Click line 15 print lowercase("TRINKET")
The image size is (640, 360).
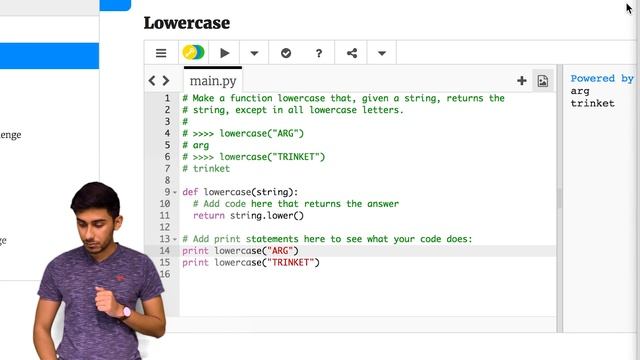(x=251, y=262)
